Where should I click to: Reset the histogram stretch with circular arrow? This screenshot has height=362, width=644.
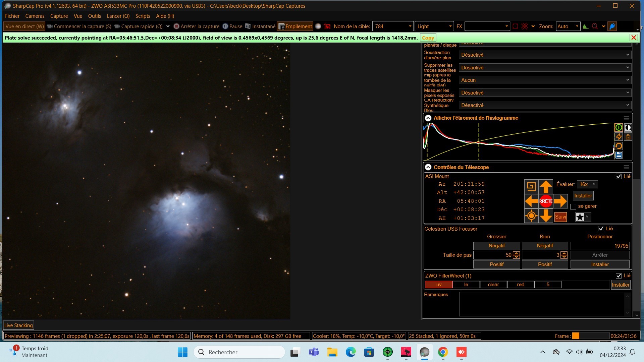(619, 146)
